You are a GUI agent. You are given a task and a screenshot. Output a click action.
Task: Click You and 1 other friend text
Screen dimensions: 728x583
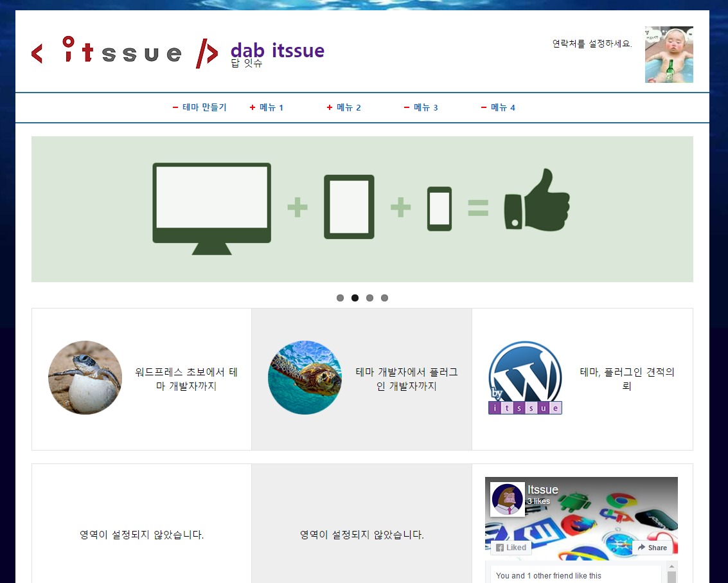pyautogui.click(x=548, y=575)
